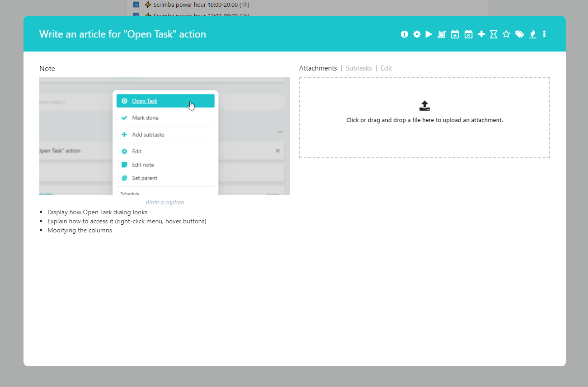Click the star icon in the header
Screen dimensions: 588x387
pyautogui.click(x=506, y=34)
